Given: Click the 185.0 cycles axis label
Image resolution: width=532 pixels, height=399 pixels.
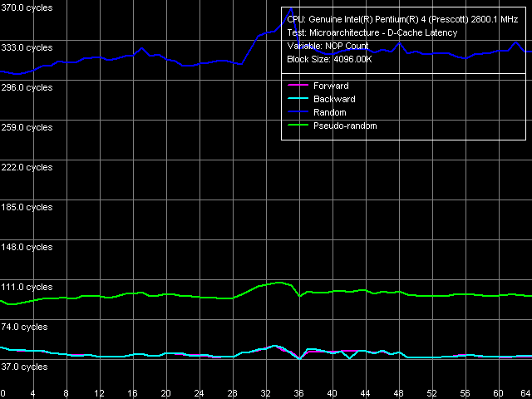Looking at the screenshot, I should pos(27,207).
